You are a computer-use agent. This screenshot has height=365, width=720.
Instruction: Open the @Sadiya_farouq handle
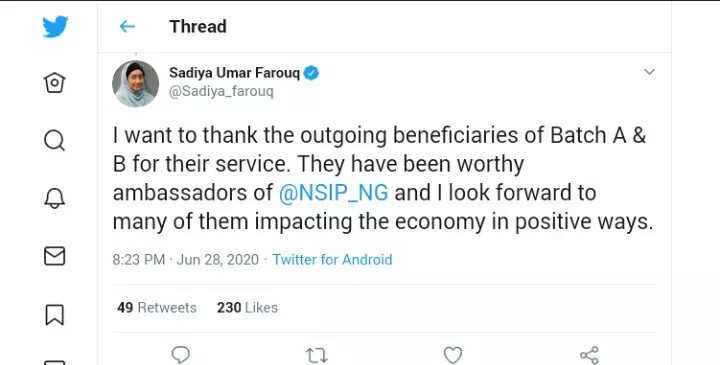coord(221,91)
